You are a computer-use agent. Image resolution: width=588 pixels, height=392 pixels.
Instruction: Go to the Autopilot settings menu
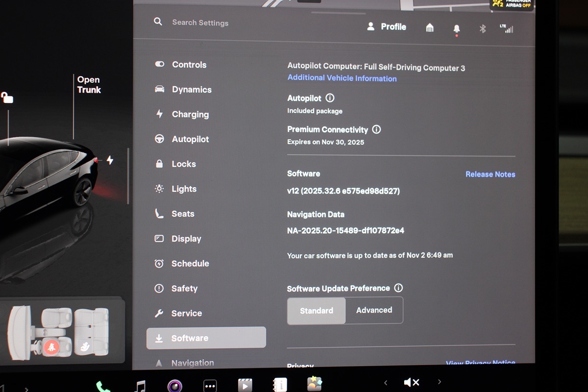tap(190, 139)
